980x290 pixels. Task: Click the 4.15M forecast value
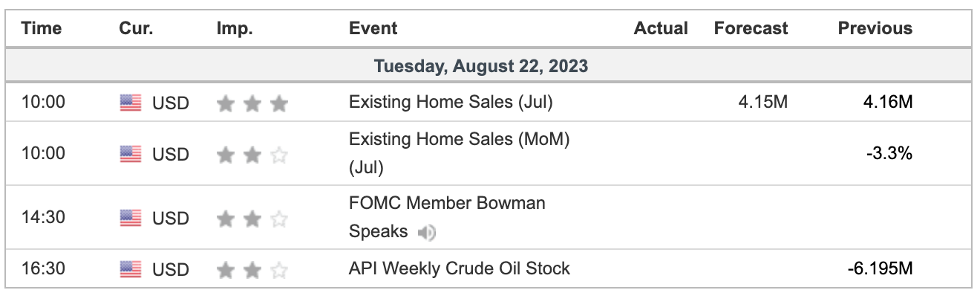tap(762, 102)
